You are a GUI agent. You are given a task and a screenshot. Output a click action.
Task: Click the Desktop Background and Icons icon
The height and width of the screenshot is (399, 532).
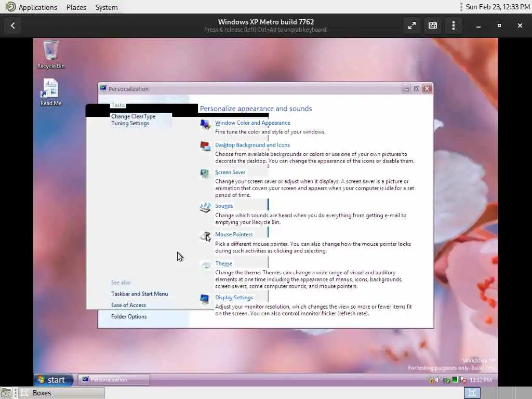(205, 147)
